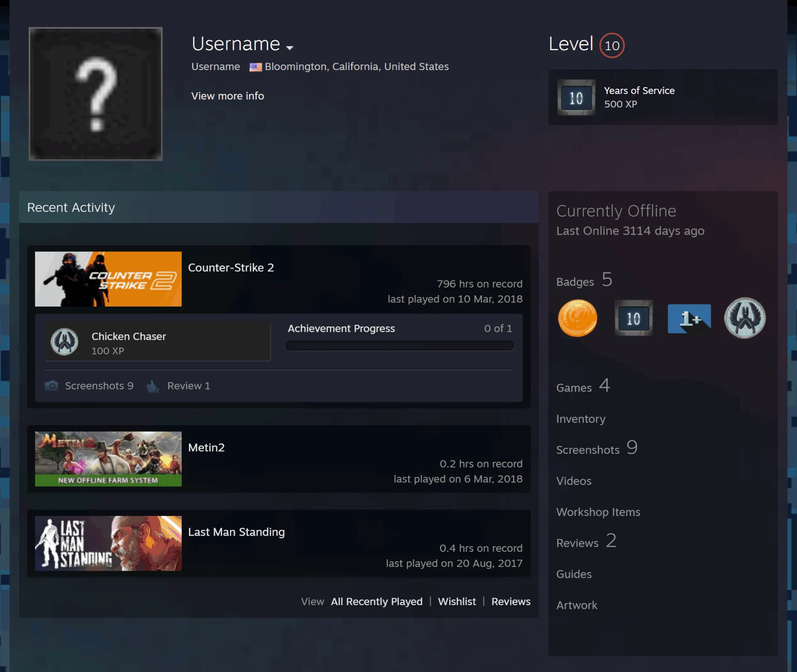This screenshot has width=797, height=672.
Task: Click Last Man Standing title
Action: [237, 532]
